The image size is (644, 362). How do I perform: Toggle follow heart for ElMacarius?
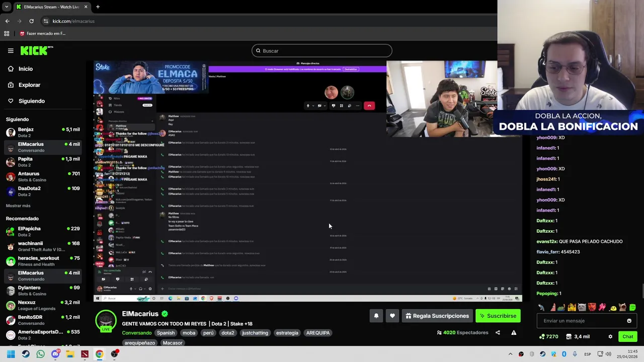click(x=392, y=316)
